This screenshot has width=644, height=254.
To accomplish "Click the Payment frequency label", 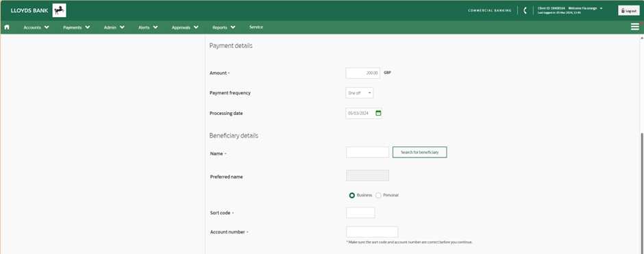I will click(230, 92).
